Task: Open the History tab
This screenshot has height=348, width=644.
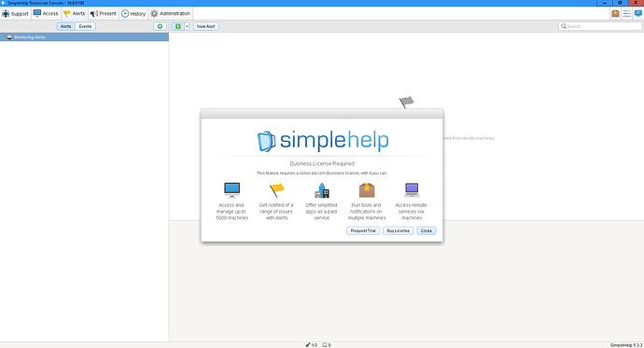Action: tap(133, 14)
